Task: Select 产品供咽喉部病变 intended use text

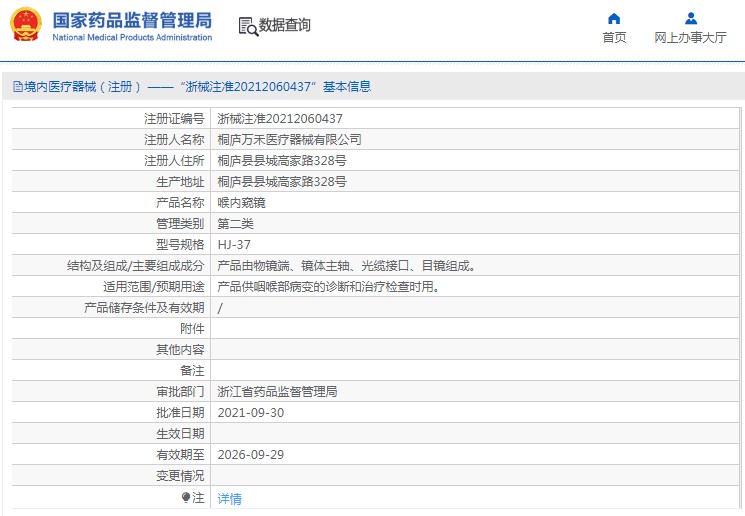Action: click(328, 287)
